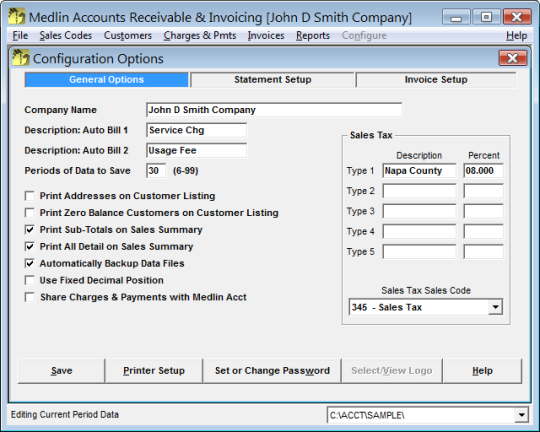540x432 pixels.
Task: Click Type 1 sales tax description field
Action: coord(419,171)
